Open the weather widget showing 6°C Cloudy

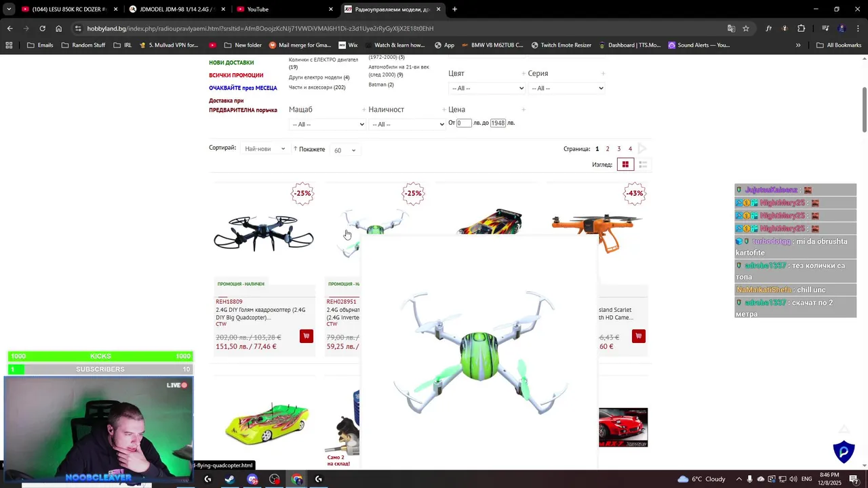point(701,479)
